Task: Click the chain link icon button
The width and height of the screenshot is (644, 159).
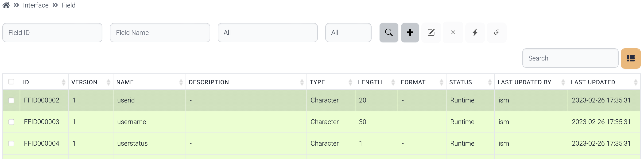Action: click(497, 32)
